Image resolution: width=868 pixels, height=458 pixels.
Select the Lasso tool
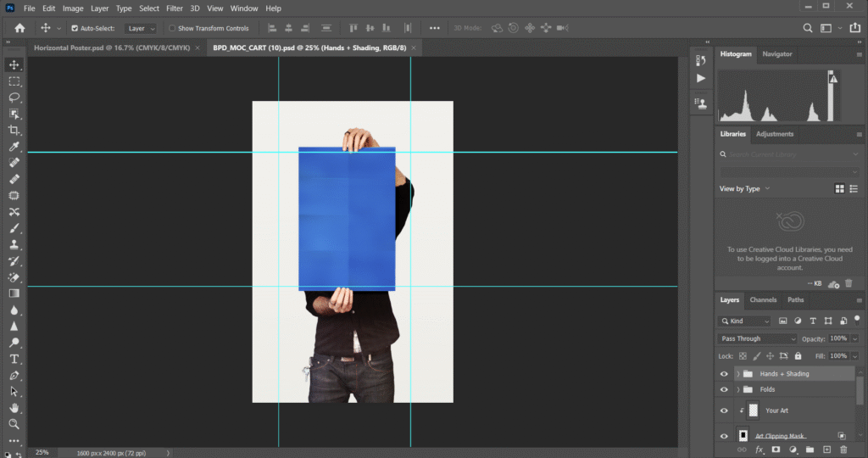[x=14, y=98]
